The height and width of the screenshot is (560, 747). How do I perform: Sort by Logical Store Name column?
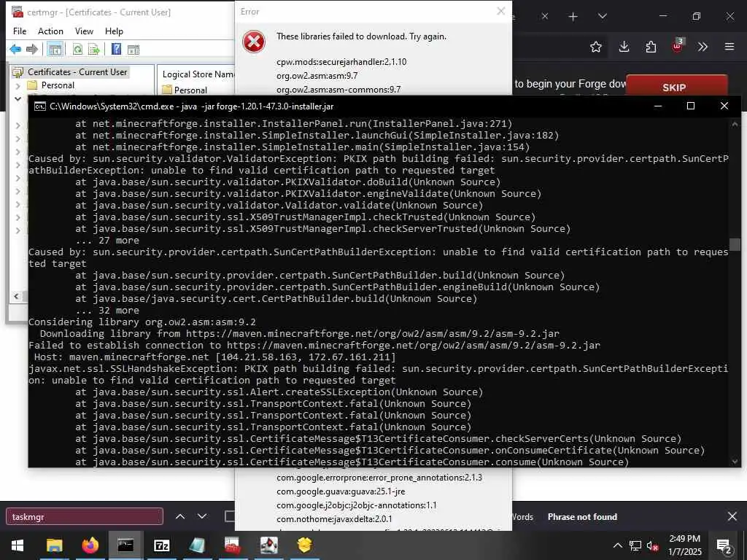[x=197, y=74]
